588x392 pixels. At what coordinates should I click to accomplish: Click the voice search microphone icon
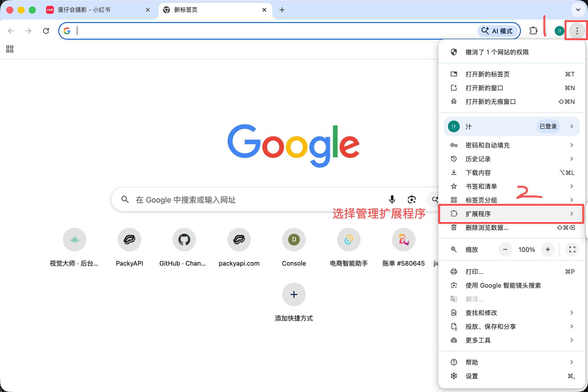click(392, 199)
